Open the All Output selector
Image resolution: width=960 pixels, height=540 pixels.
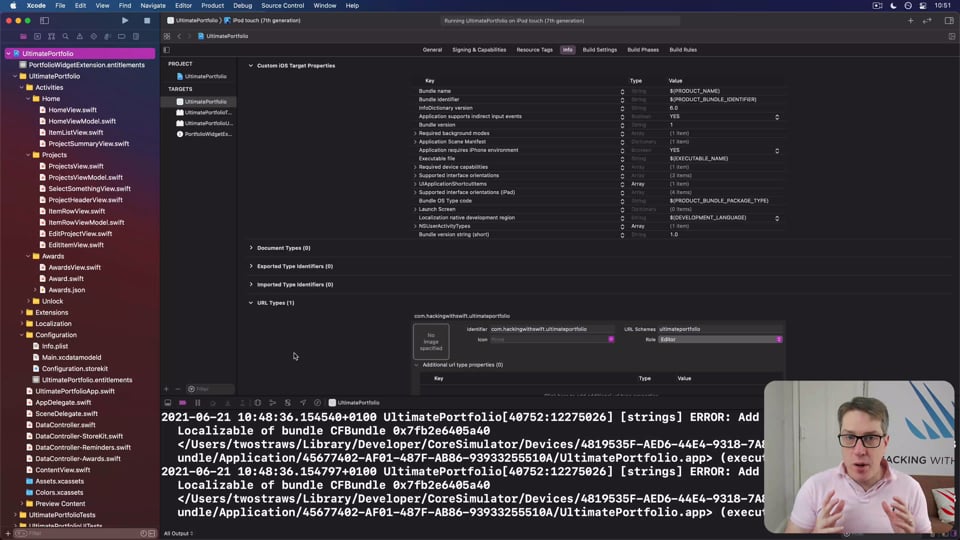pyautogui.click(x=178, y=533)
